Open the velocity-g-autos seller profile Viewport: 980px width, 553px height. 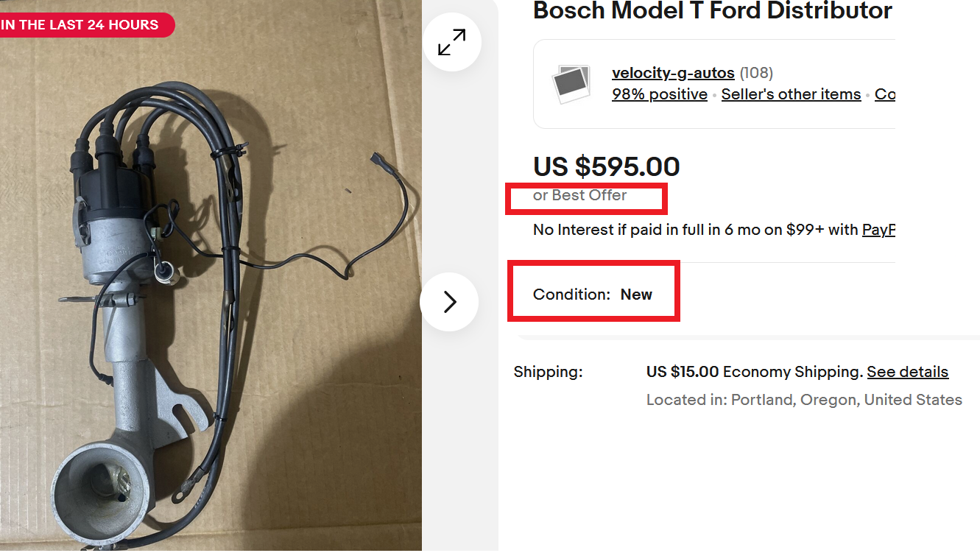[x=673, y=73]
